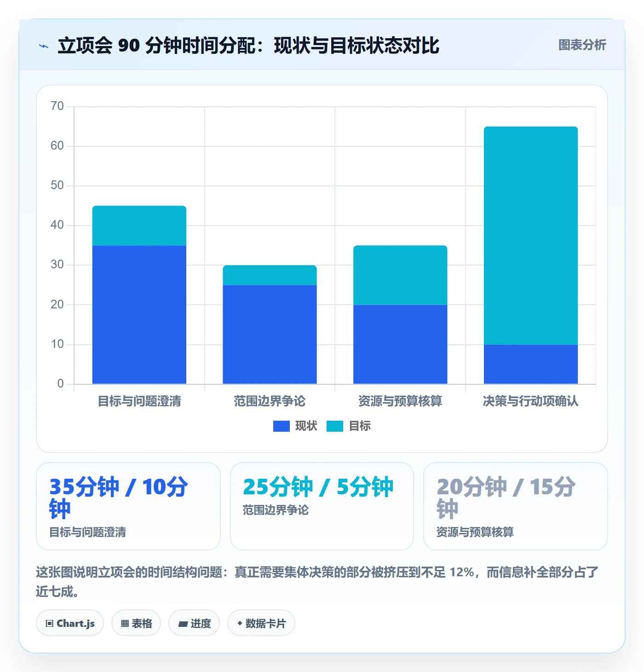Toggle the 目标 legend color swatch
Image resolution: width=644 pixels, height=672 pixels.
[x=335, y=426]
